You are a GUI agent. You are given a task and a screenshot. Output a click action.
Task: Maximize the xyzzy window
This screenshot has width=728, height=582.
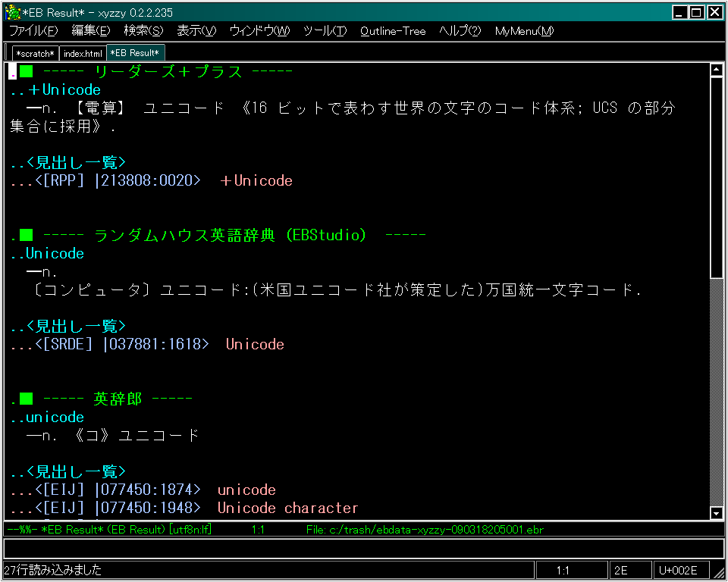click(x=696, y=13)
